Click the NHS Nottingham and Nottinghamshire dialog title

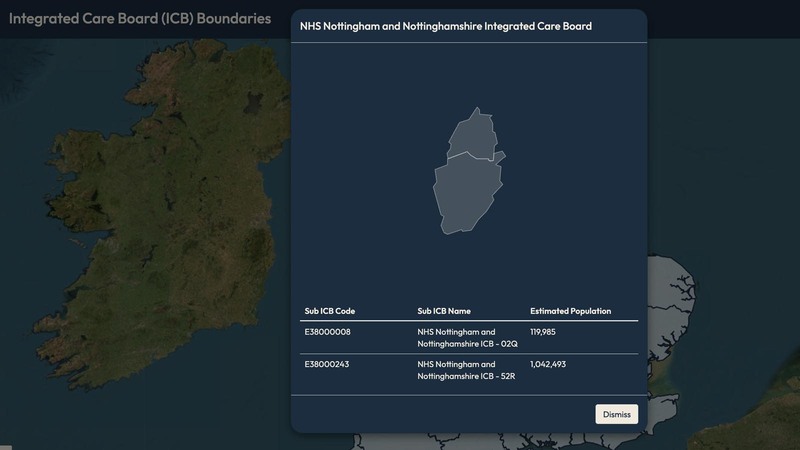point(445,26)
